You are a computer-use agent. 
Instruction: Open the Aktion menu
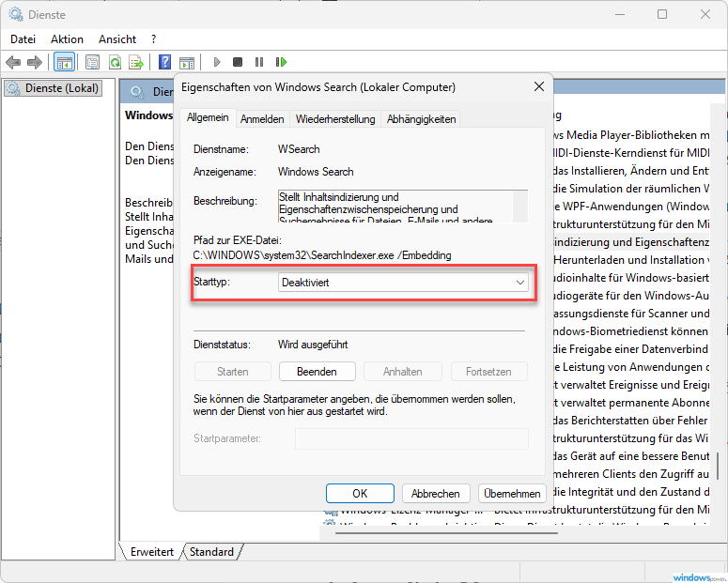(67, 39)
